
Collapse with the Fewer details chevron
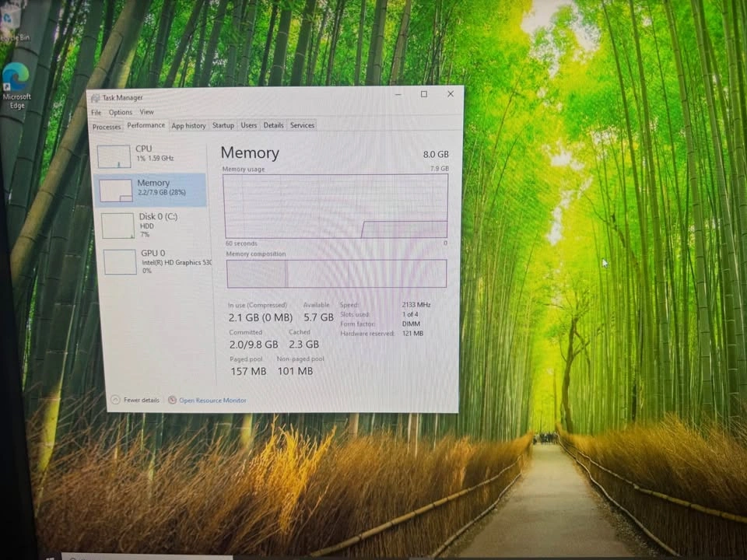[116, 400]
